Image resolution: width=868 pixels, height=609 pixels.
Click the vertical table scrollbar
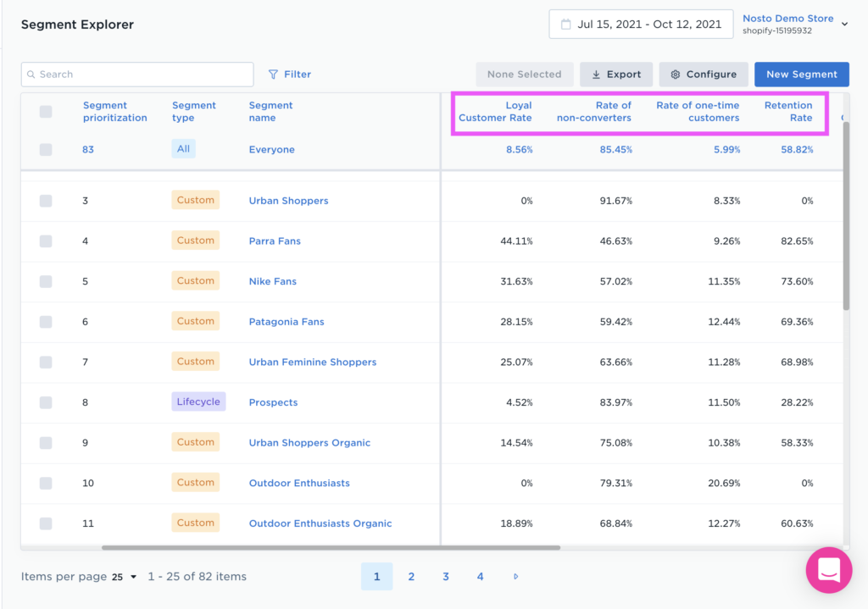[846, 216]
